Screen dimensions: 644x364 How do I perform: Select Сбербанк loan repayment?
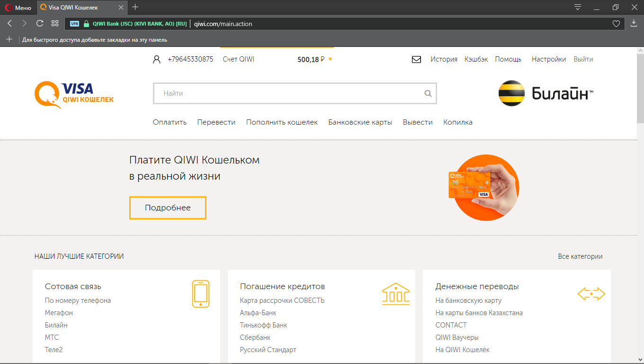tap(255, 337)
